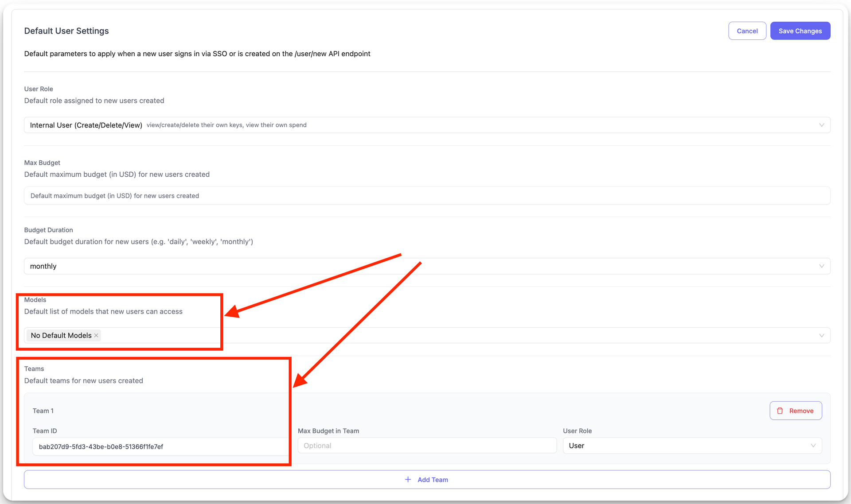The width and height of the screenshot is (851, 504).
Task: Click the chevron on the Models dropdown
Action: pyautogui.click(x=821, y=335)
